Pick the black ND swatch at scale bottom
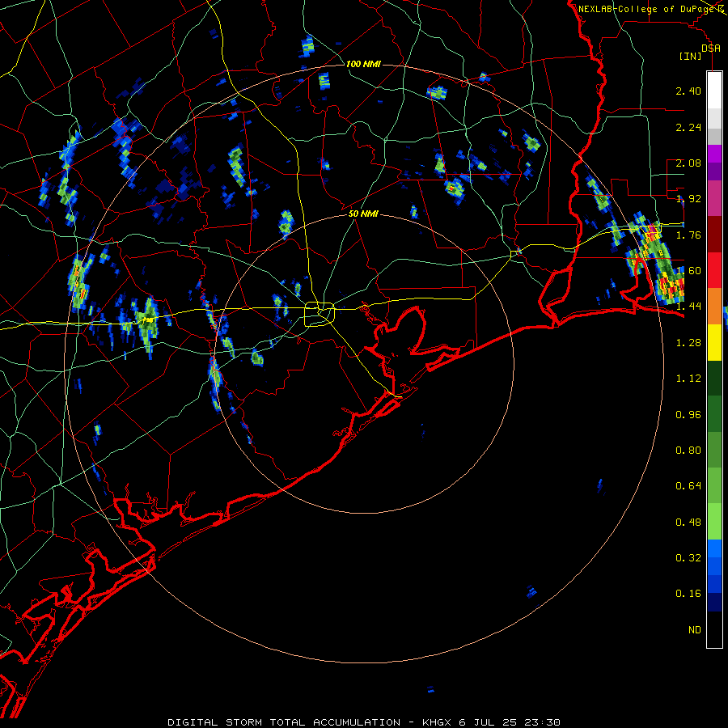Image resolution: width=728 pixels, height=728 pixels. 714,629
